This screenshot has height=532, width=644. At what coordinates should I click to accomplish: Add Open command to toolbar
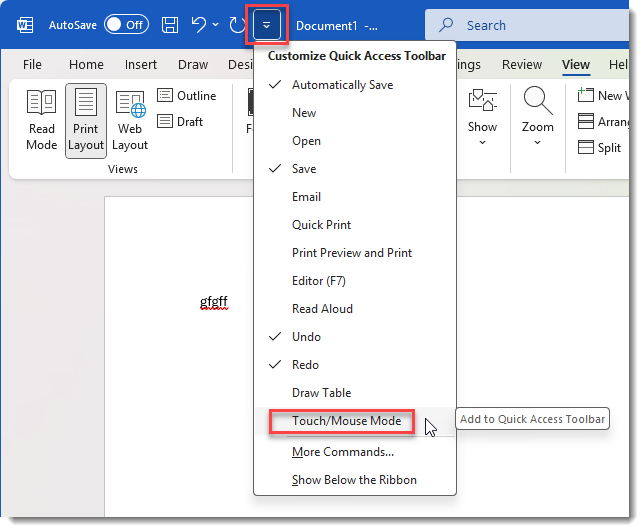(x=355, y=140)
